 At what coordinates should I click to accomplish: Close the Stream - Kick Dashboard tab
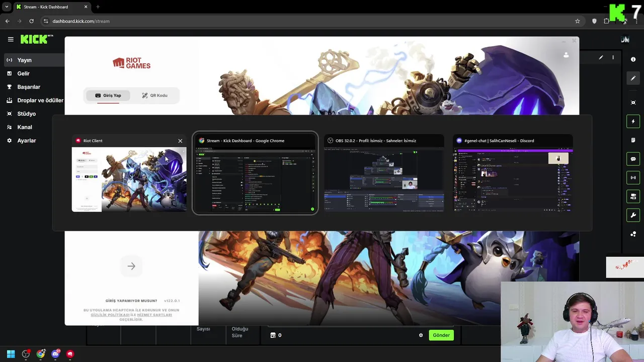(86, 7)
